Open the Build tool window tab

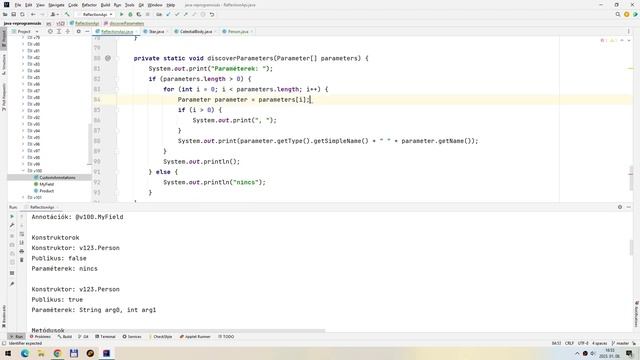click(x=65, y=337)
